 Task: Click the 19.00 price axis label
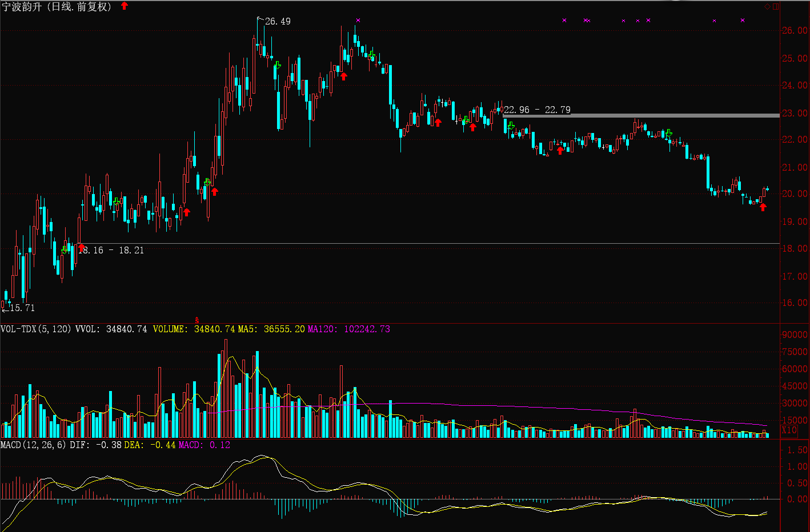(795, 221)
